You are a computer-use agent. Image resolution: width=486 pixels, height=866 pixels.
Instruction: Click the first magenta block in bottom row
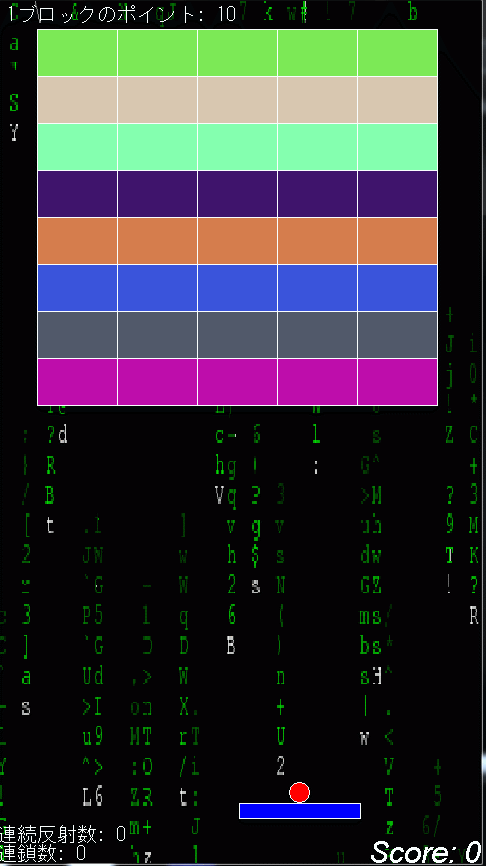tap(77, 382)
